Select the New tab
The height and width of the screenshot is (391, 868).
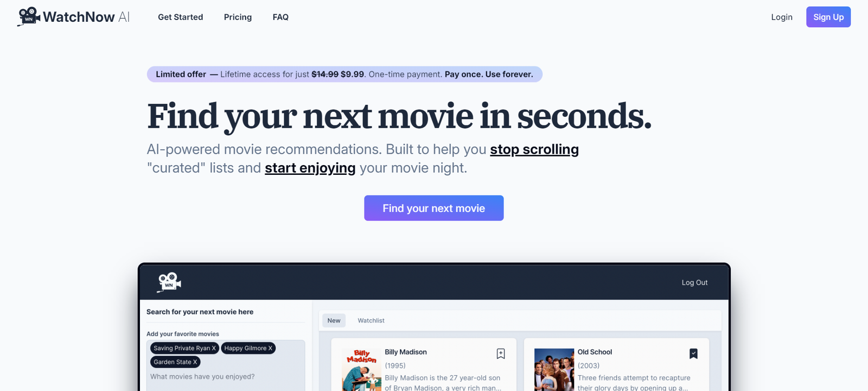pos(334,320)
